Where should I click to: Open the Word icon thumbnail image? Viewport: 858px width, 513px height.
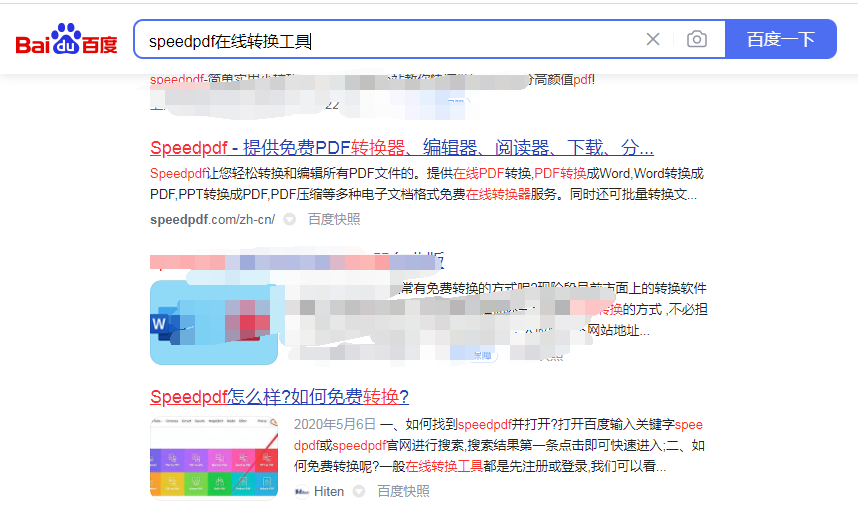pos(214,322)
